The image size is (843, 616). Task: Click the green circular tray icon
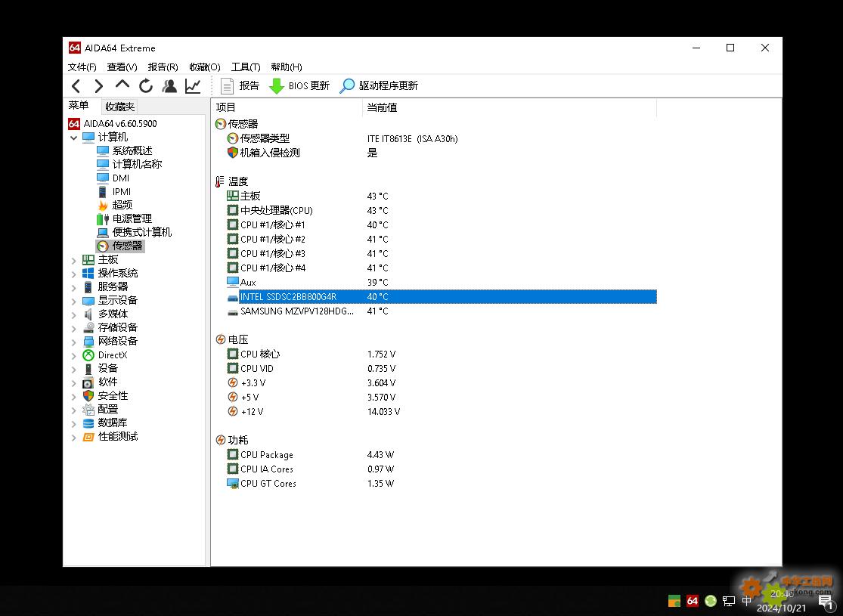click(711, 601)
